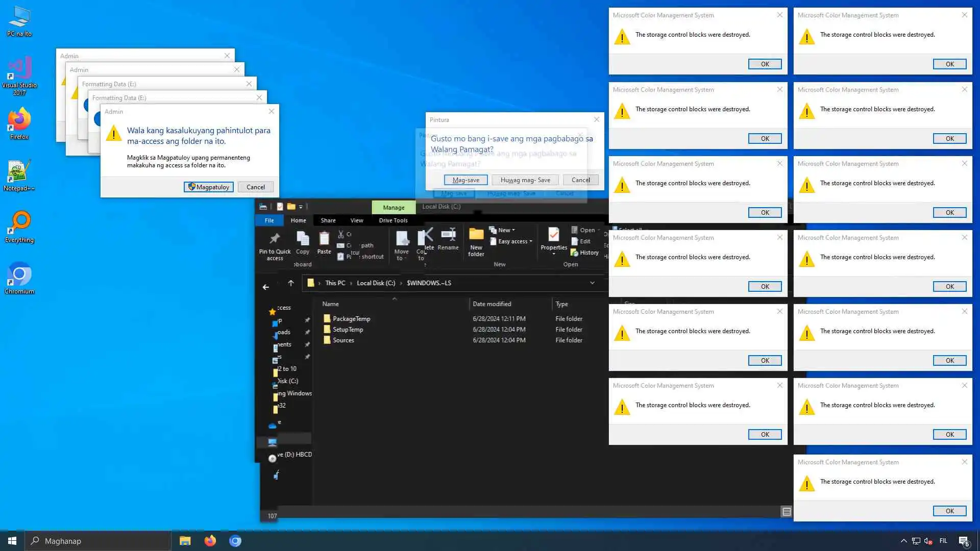
Task: Click Magpatuloy in the Admin dialog
Action: click(x=209, y=187)
